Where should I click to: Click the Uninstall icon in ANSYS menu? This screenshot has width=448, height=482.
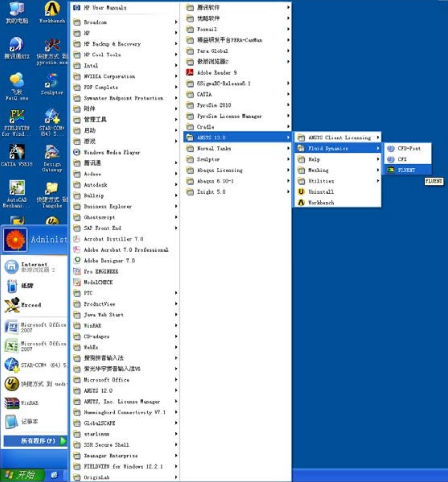click(x=301, y=192)
